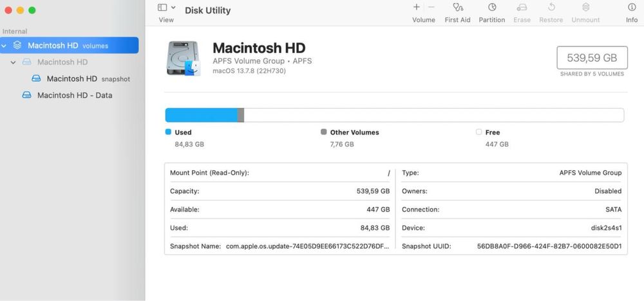Click the Capacity row in details table
The height and width of the screenshot is (301, 644).
(279, 191)
